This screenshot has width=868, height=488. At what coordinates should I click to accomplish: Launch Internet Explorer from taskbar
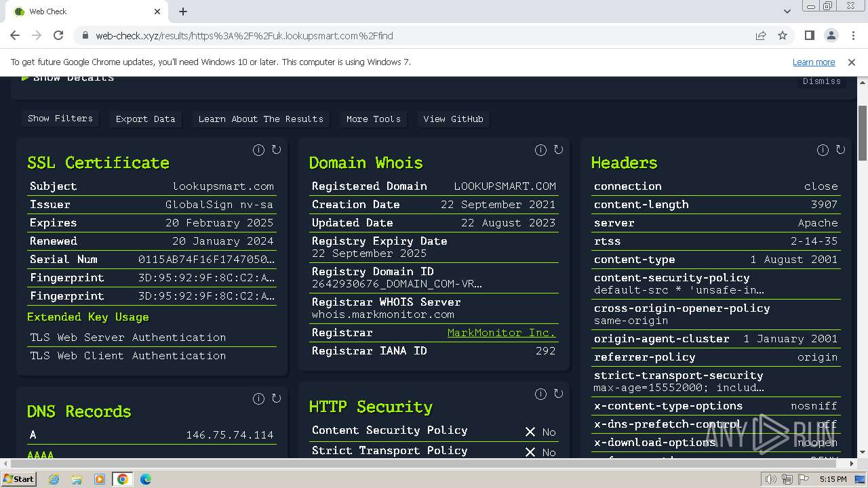click(x=54, y=479)
